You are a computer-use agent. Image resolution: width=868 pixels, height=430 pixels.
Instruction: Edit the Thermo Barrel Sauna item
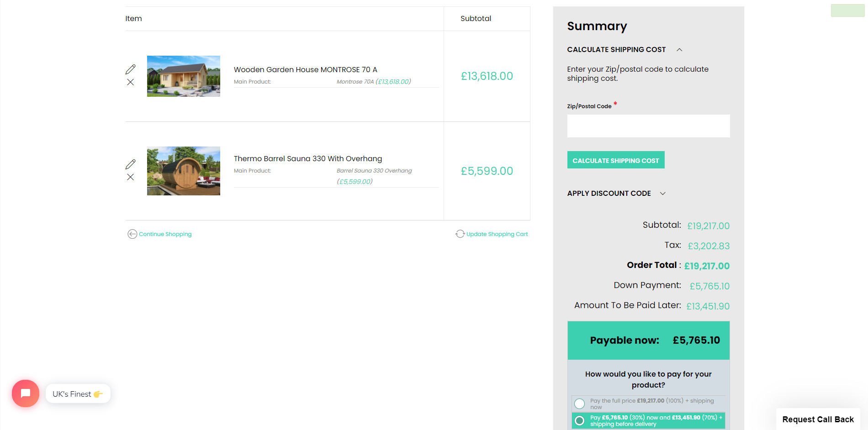click(131, 164)
